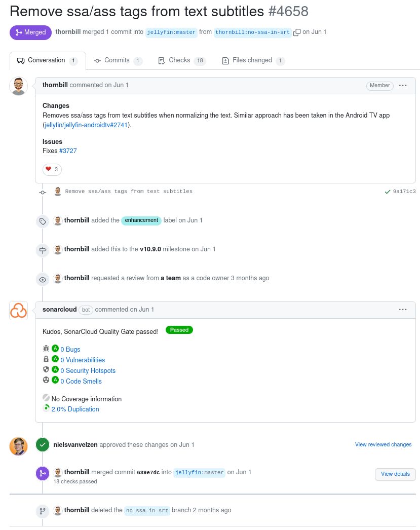Open options menu on sonarcloud's comment

403,310
